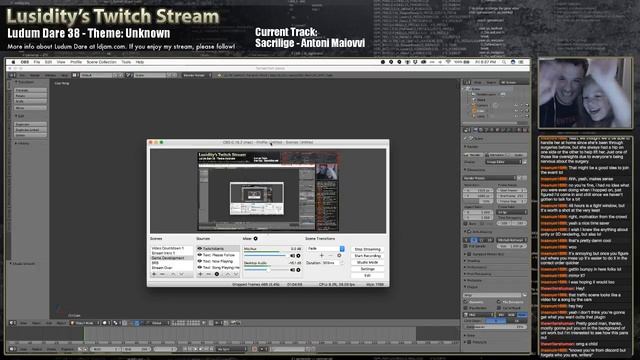
Task: Click the webcam thumbnail overlay
Action: (585, 93)
